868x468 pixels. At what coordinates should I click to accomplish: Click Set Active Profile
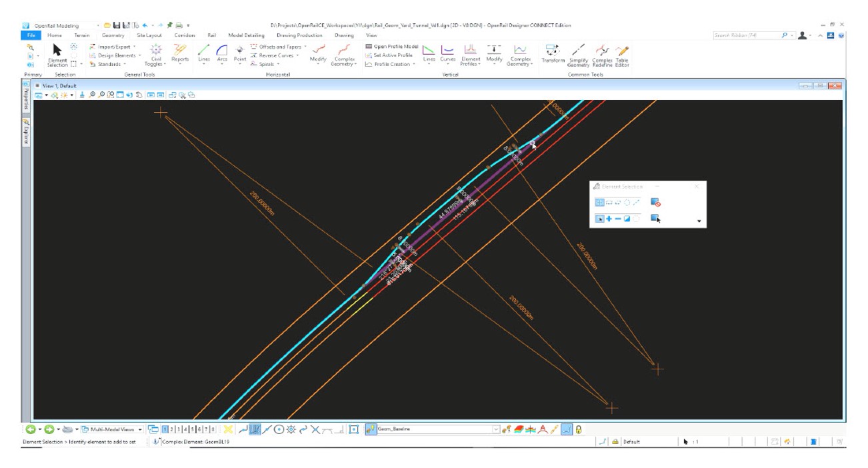pos(393,56)
